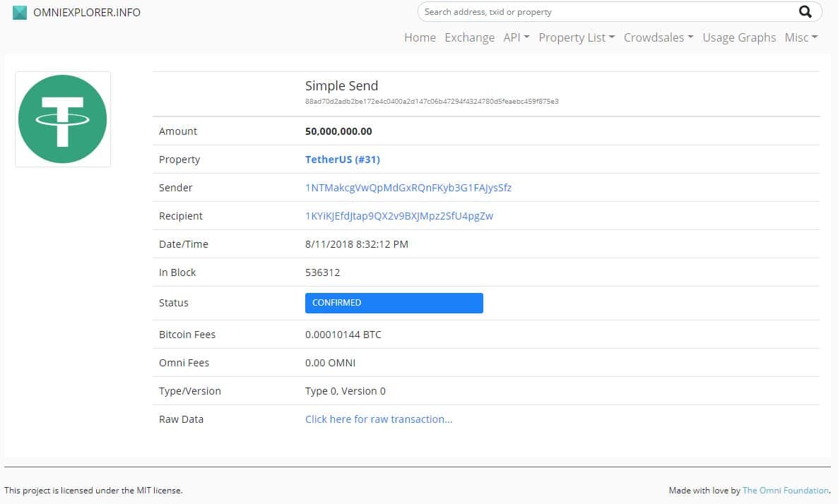Open the Home page link

click(420, 37)
